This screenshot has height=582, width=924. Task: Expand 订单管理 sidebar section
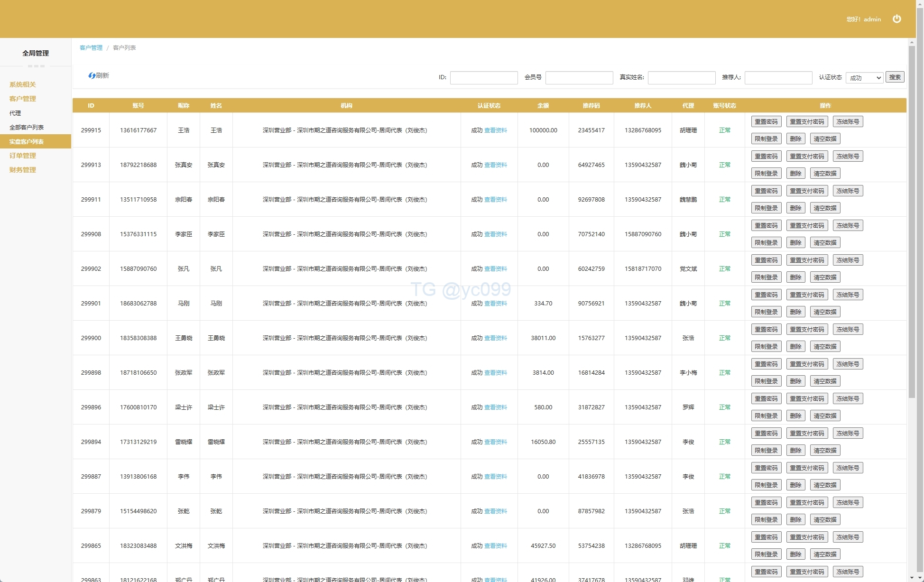23,156
